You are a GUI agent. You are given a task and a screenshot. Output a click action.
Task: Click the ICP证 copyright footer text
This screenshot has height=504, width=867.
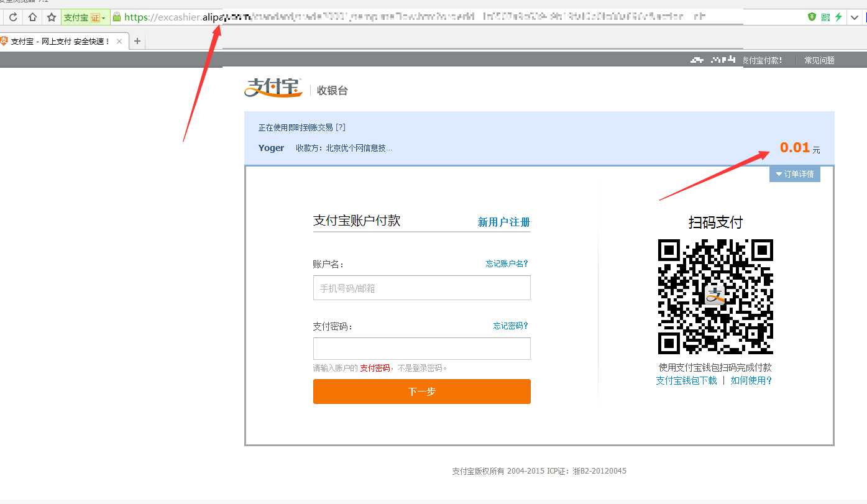pyautogui.click(x=539, y=471)
